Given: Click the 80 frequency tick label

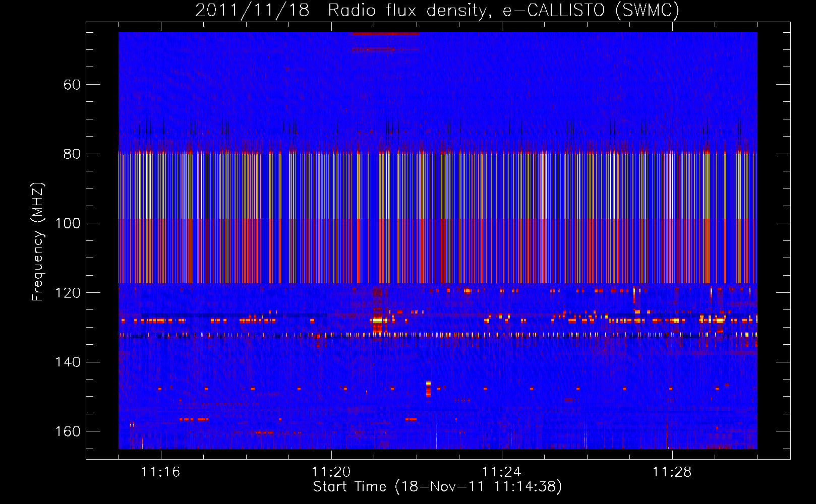Looking at the screenshot, I should [x=72, y=154].
